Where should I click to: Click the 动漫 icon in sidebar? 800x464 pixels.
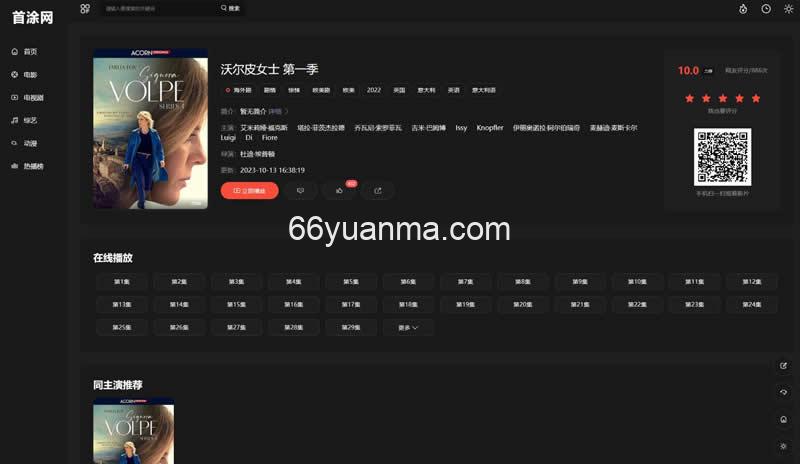14,143
